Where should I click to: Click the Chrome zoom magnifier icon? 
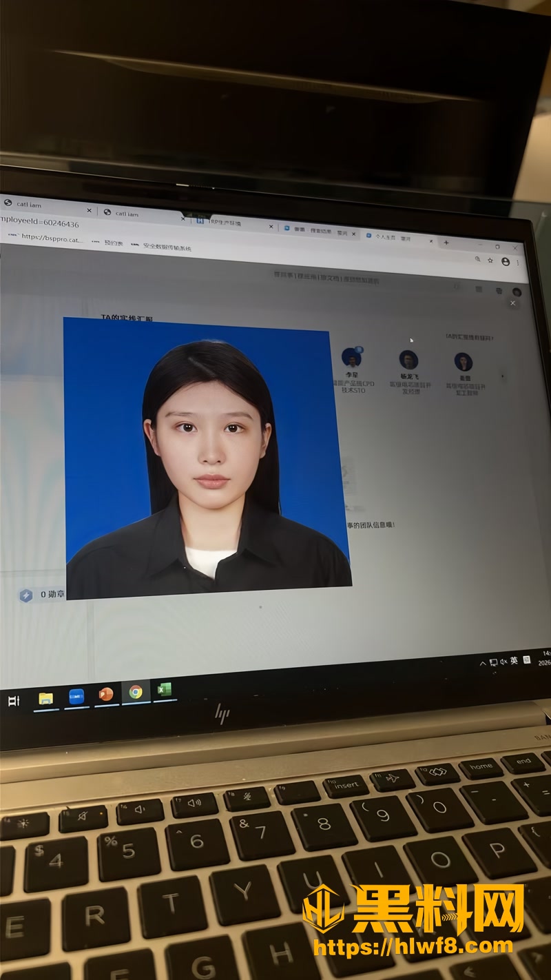click(x=477, y=258)
